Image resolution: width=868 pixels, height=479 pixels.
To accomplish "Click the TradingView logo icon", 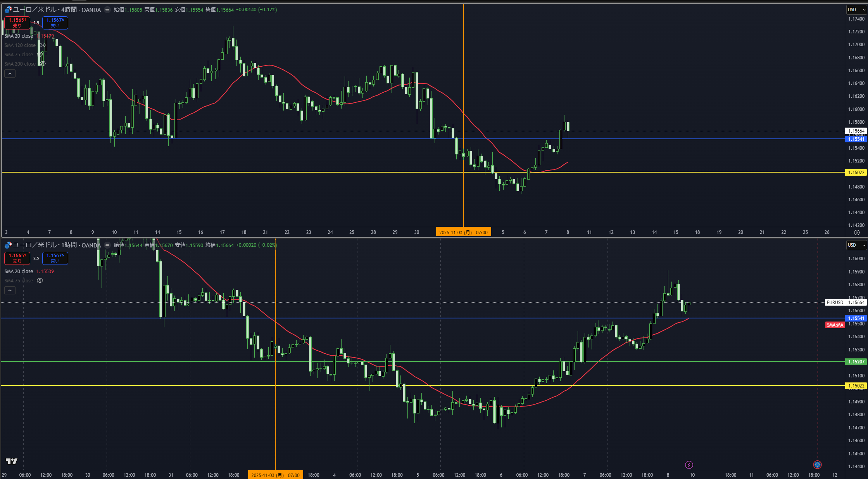I will 11,461.
